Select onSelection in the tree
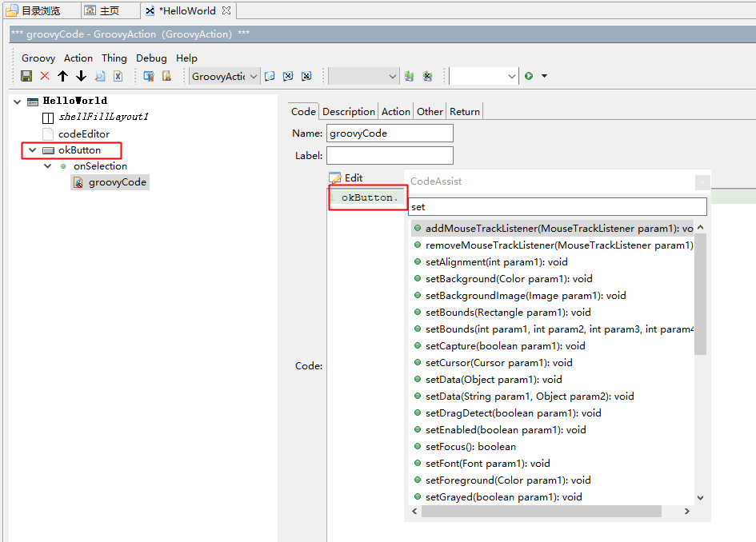The height and width of the screenshot is (542, 756). 100,166
